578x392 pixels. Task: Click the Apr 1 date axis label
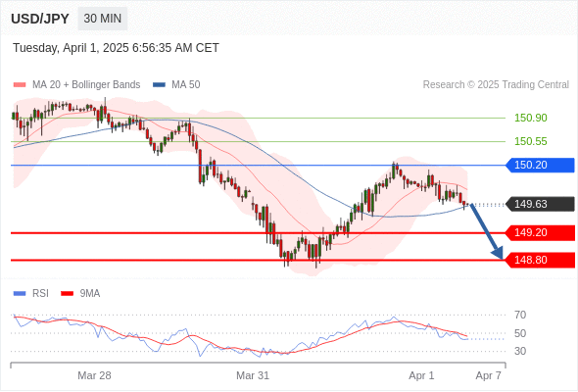[x=421, y=375]
